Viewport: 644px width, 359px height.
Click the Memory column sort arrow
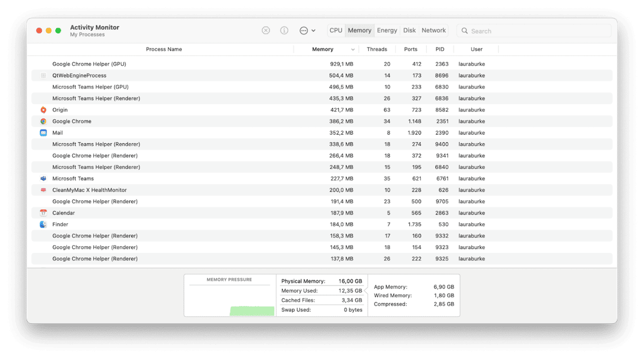[x=353, y=49]
